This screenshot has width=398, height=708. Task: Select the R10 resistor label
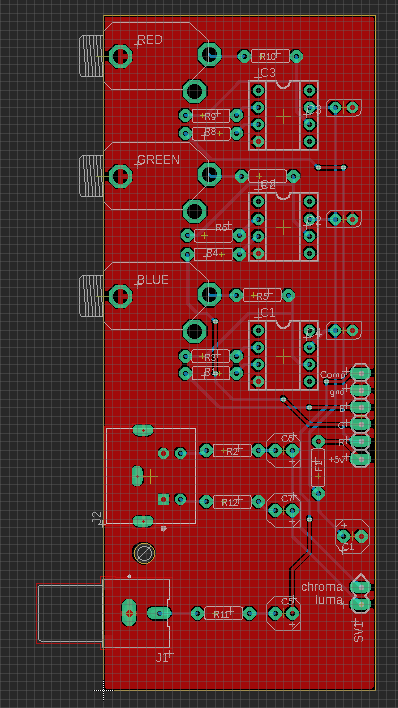[267, 57]
